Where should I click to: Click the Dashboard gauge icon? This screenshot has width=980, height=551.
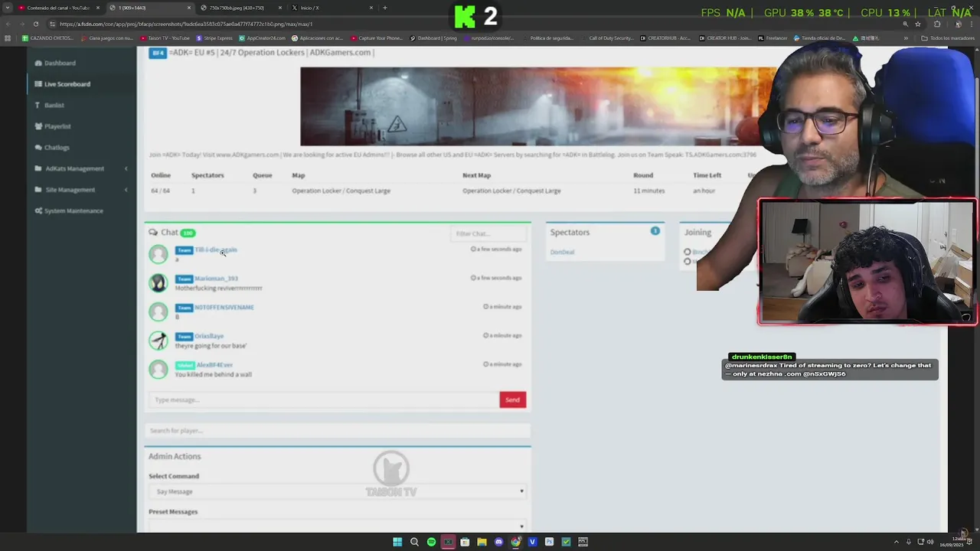[x=38, y=63]
